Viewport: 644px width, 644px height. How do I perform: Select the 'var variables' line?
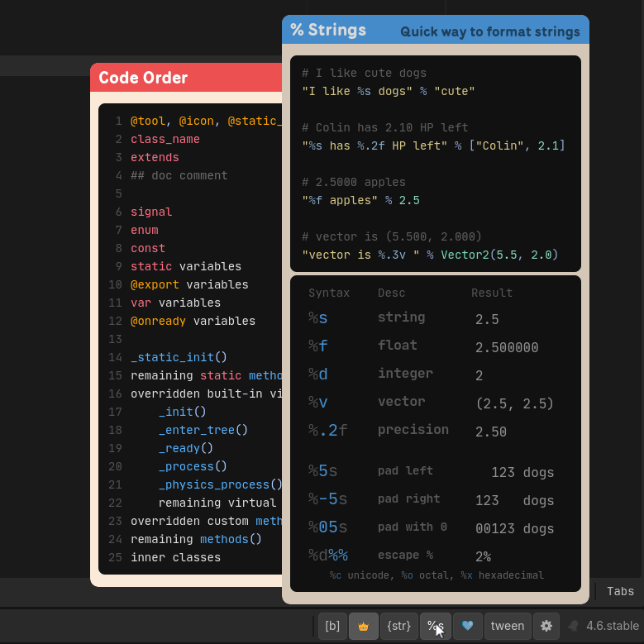tap(175, 303)
